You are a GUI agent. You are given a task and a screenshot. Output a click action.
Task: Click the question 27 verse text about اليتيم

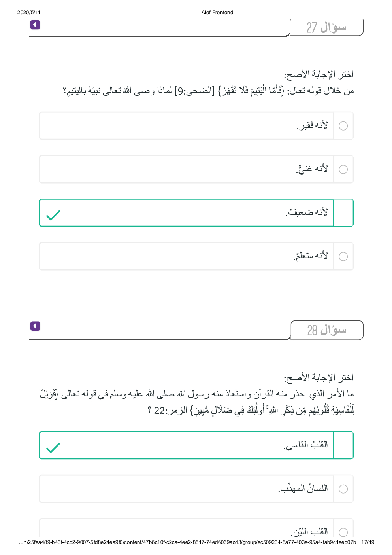[x=208, y=91]
